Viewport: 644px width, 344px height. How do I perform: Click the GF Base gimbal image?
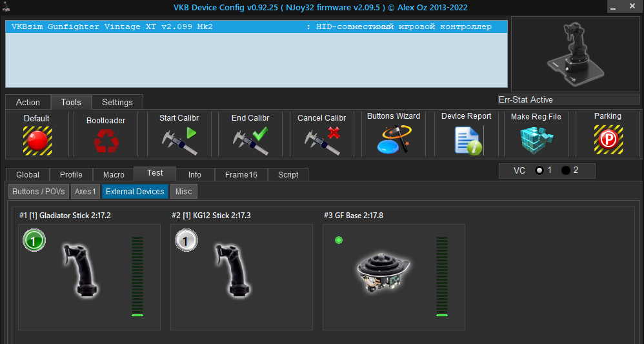(383, 273)
